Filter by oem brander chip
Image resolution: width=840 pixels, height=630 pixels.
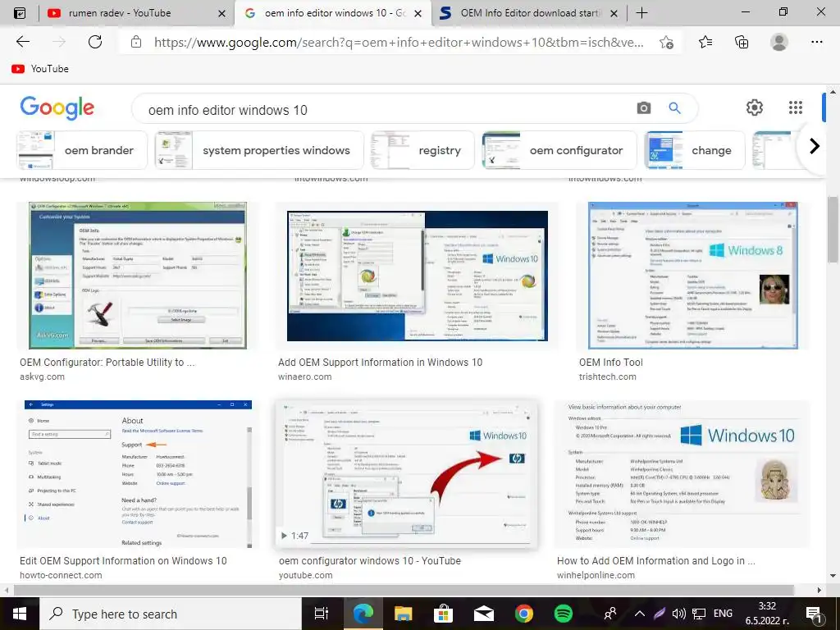(x=82, y=151)
